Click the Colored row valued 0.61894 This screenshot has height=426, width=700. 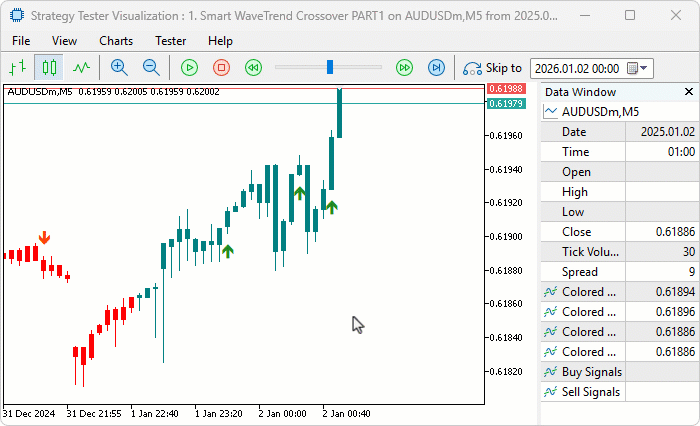pos(619,292)
